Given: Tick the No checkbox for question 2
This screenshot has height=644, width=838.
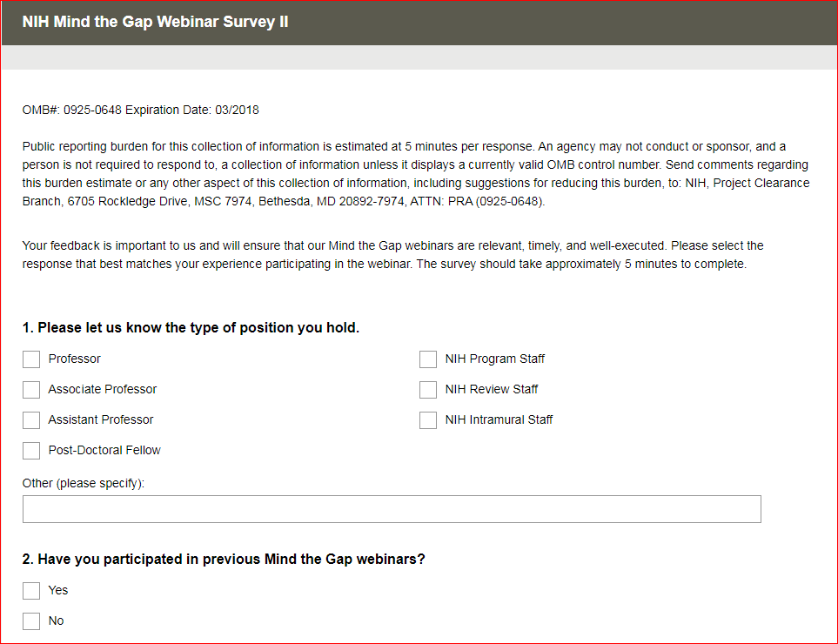Looking at the screenshot, I should tap(31, 621).
